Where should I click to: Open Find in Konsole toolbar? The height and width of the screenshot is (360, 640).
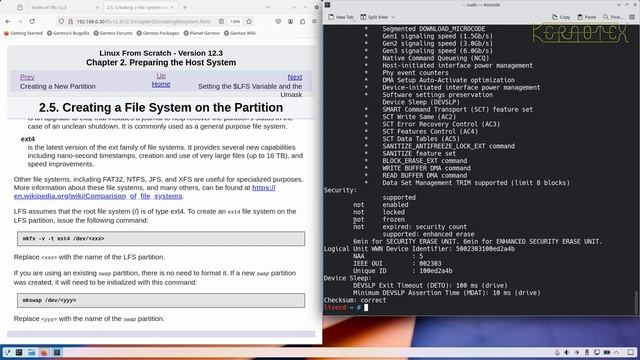pos(613,17)
